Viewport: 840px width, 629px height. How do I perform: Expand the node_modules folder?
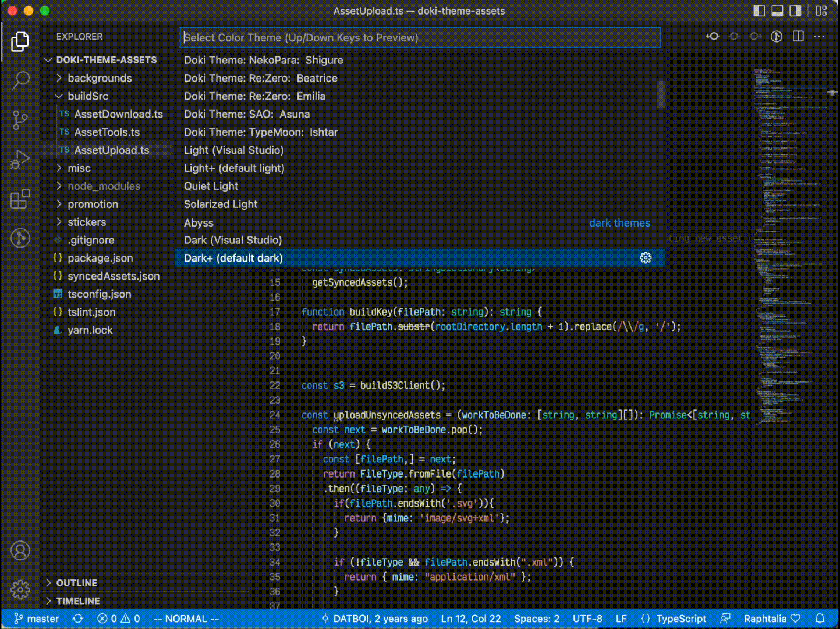[x=104, y=186]
